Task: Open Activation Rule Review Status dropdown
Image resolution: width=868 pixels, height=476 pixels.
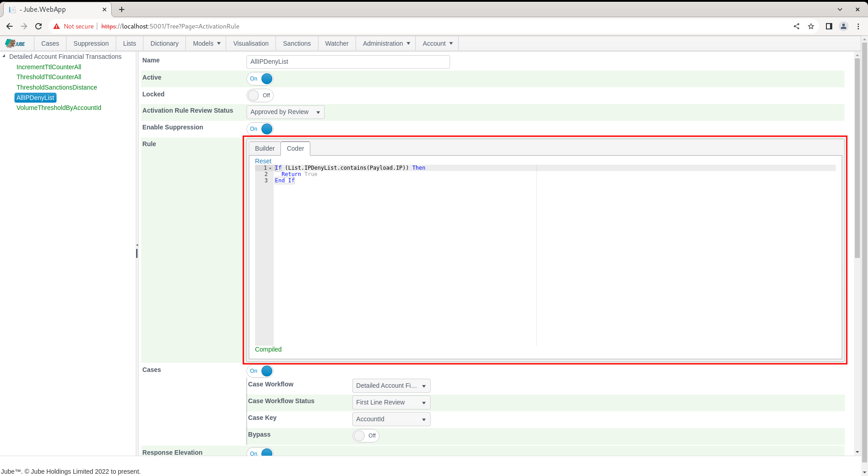Action: (285, 112)
